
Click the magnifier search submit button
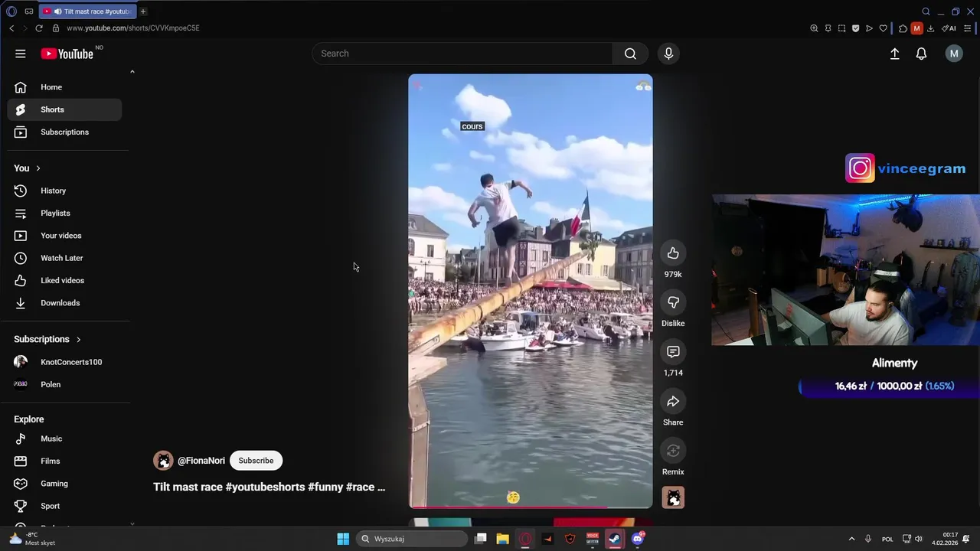(x=630, y=54)
